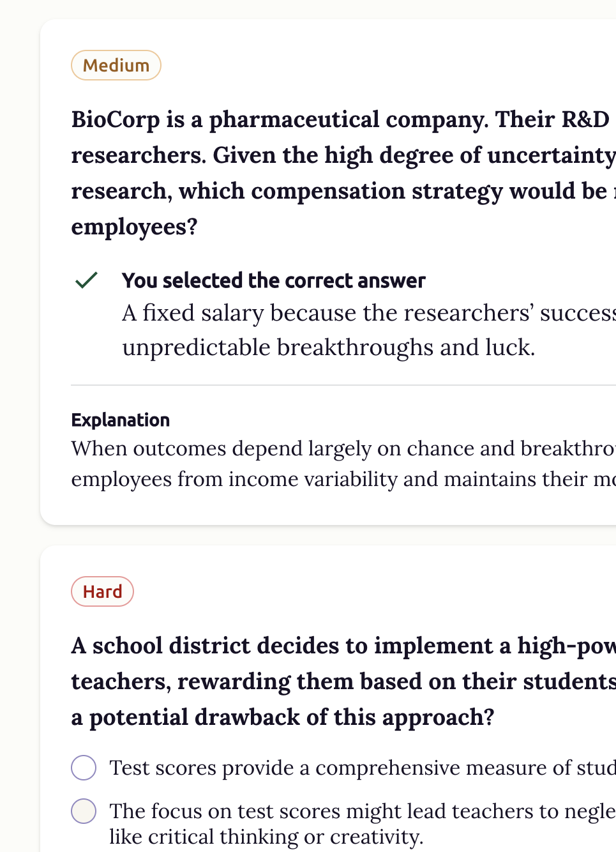
Task: Select the "Test scores provide a comprehensive measure" radio button
Action: [84, 768]
